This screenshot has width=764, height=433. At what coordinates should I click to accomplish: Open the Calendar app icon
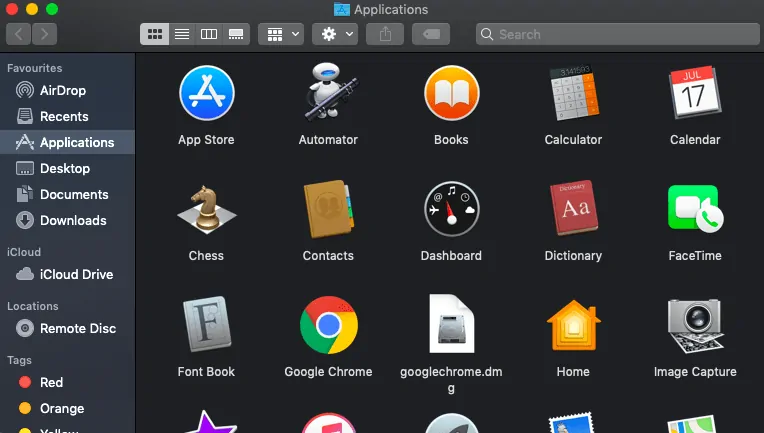695,93
